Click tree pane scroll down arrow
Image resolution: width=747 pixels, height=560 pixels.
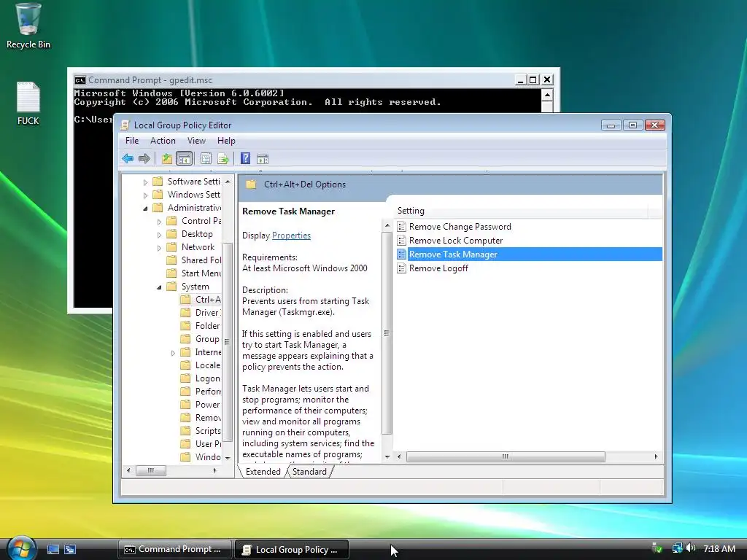228,458
